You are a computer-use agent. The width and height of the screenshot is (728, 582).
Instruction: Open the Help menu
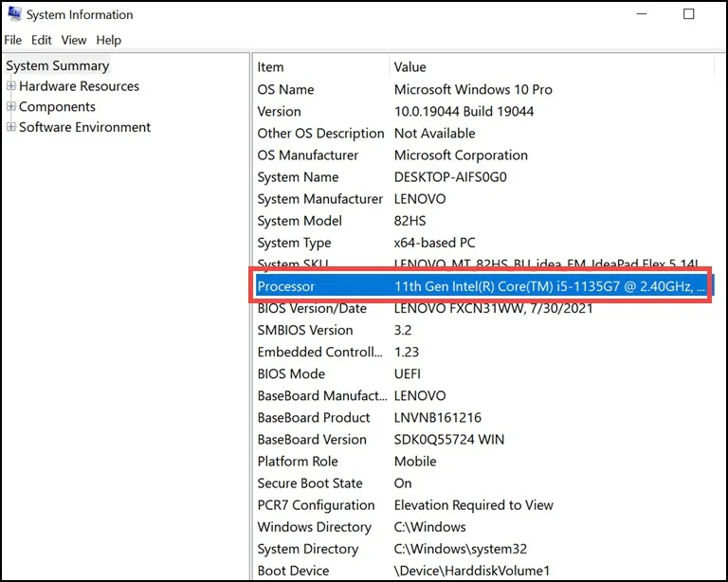click(109, 41)
